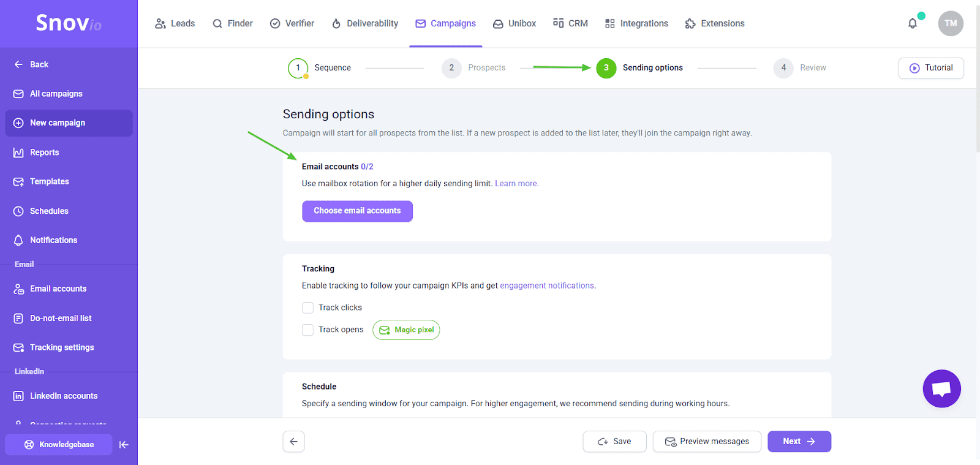Open Reports in the sidebar
The width and height of the screenshot is (980, 465).
tap(44, 153)
